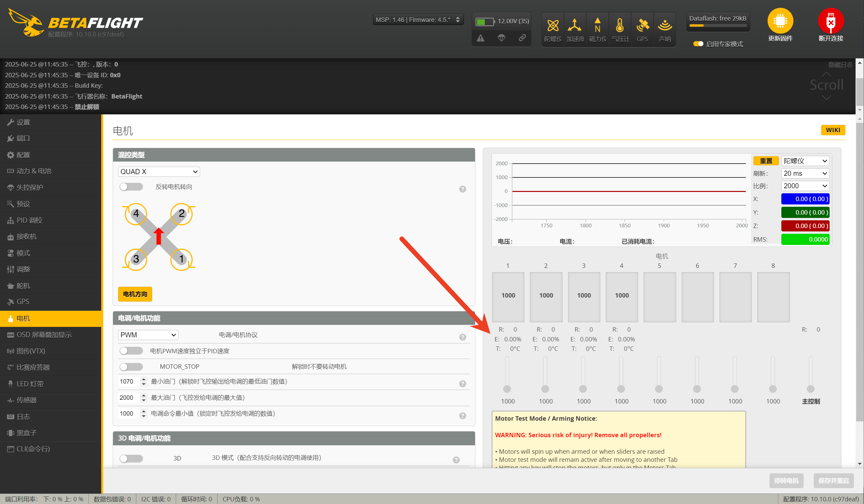Open the LED 灯带 sidebar tab
This screenshot has height=504, width=864.
[51, 384]
